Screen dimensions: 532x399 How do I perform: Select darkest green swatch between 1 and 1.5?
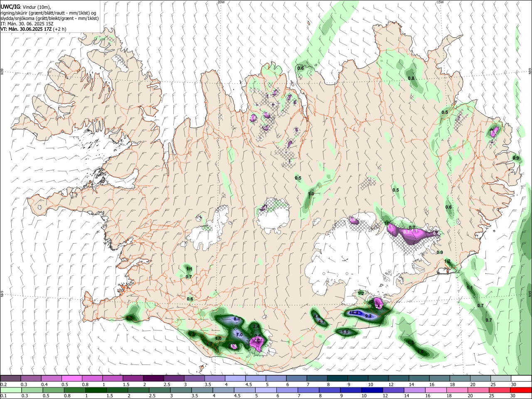click(x=96, y=390)
